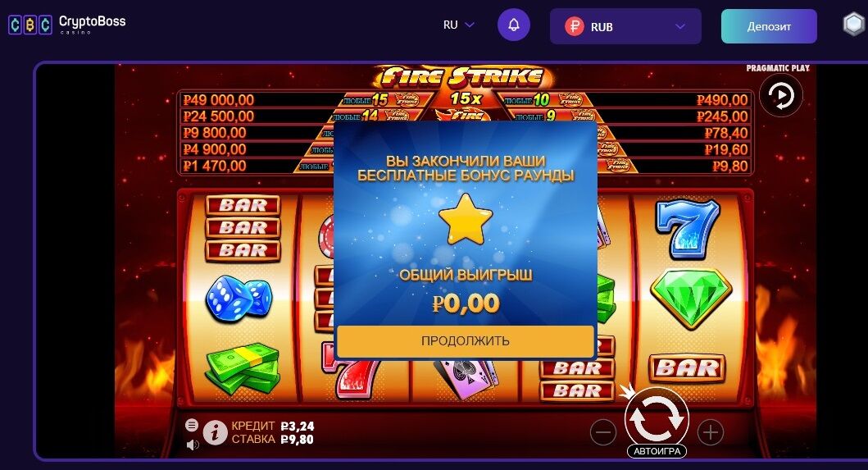Open the notifications bell
The height and width of the screenshot is (470, 868).
point(514,25)
